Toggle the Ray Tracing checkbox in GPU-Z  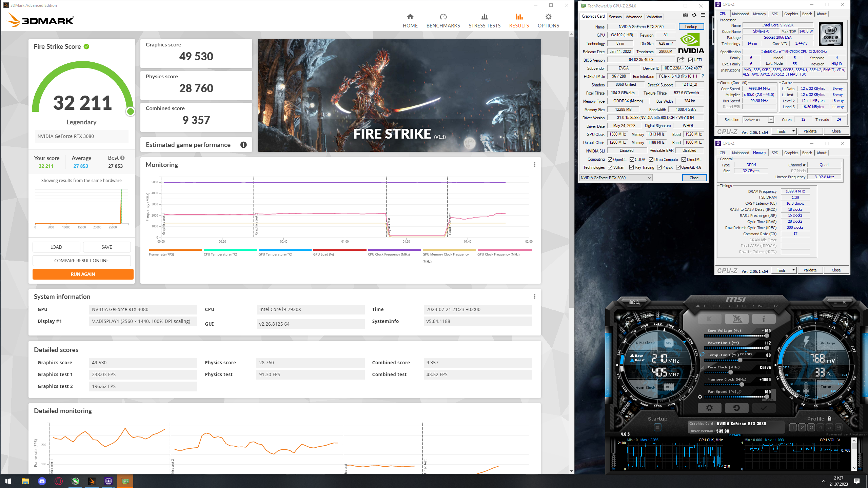pyautogui.click(x=631, y=167)
